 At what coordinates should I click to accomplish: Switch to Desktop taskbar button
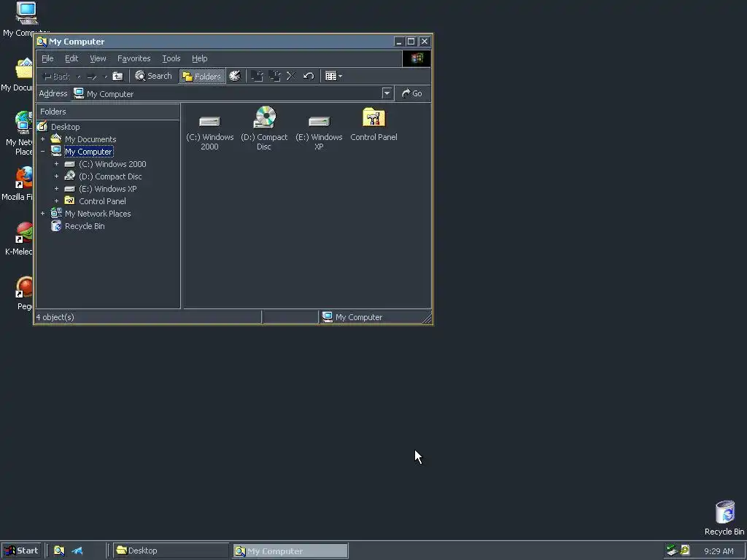[x=171, y=551]
